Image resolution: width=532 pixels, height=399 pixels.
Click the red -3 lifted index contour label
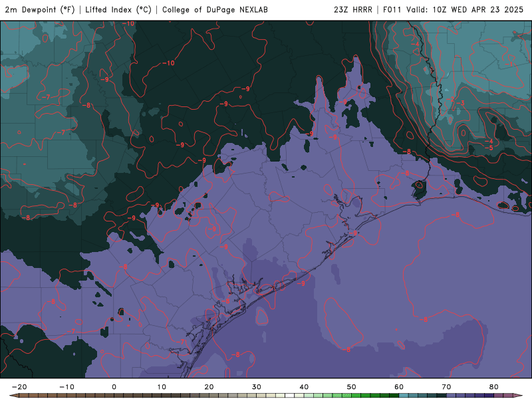point(460,103)
